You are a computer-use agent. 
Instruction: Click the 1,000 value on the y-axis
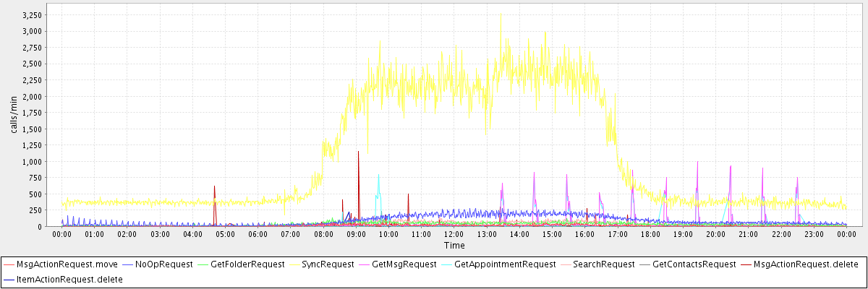34,162
